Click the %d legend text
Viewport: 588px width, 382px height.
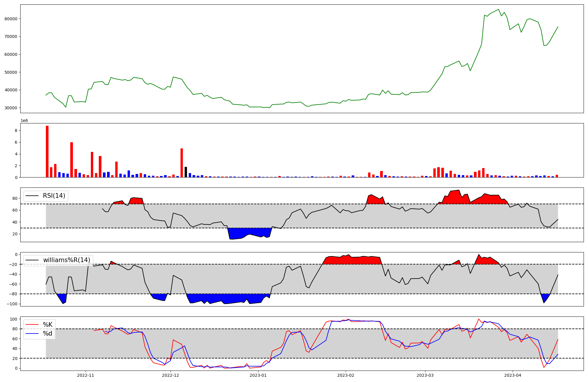point(48,334)
